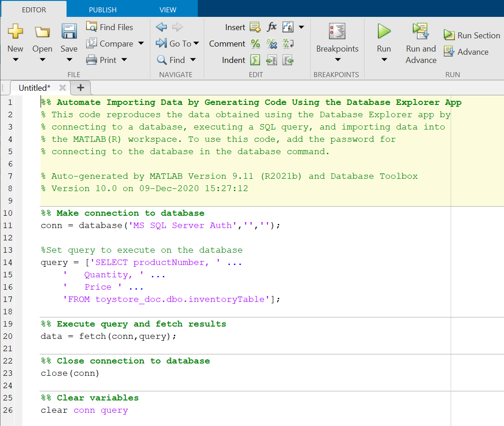The height and width of the screenshot is (426, 504).
Task: Expand the Compare dropdown arrow
Action: [x=142, y=43]
